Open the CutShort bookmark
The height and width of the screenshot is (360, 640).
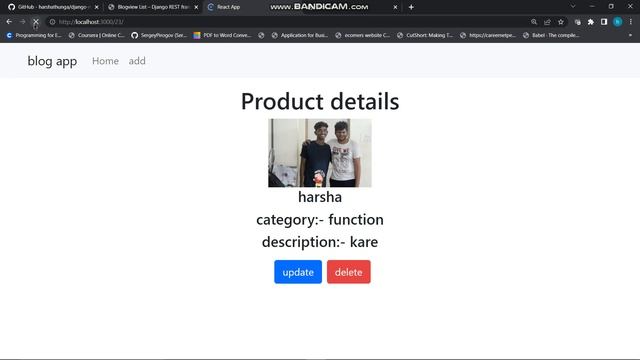425,36
